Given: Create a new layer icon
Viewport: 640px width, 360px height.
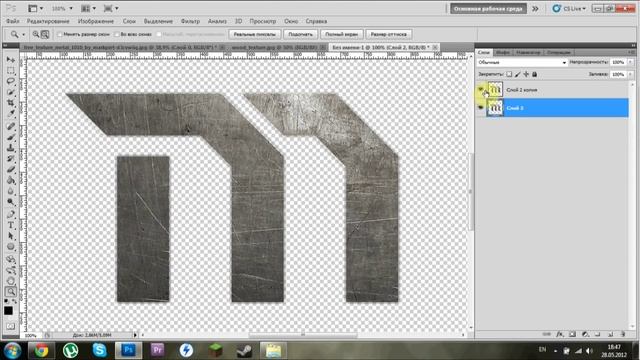Looking at the screenshot, I should pyautogui.click(x=610, y=334).
